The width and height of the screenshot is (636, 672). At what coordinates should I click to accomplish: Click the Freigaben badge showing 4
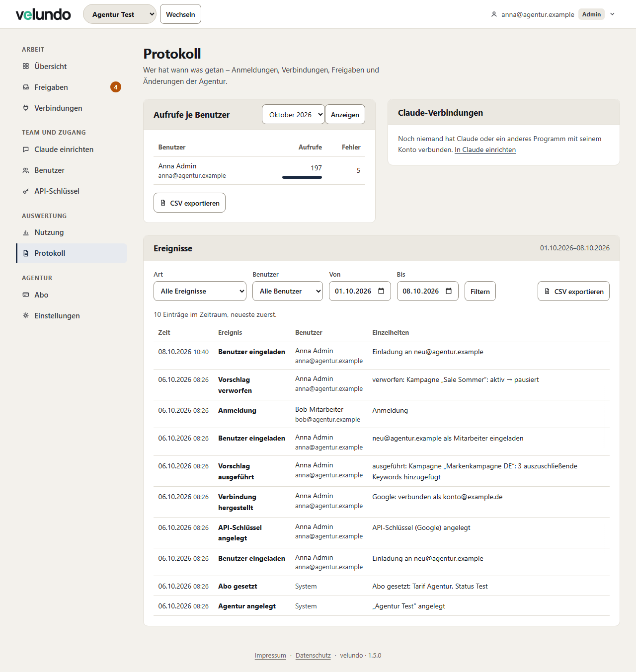click(x=116, y=87)
